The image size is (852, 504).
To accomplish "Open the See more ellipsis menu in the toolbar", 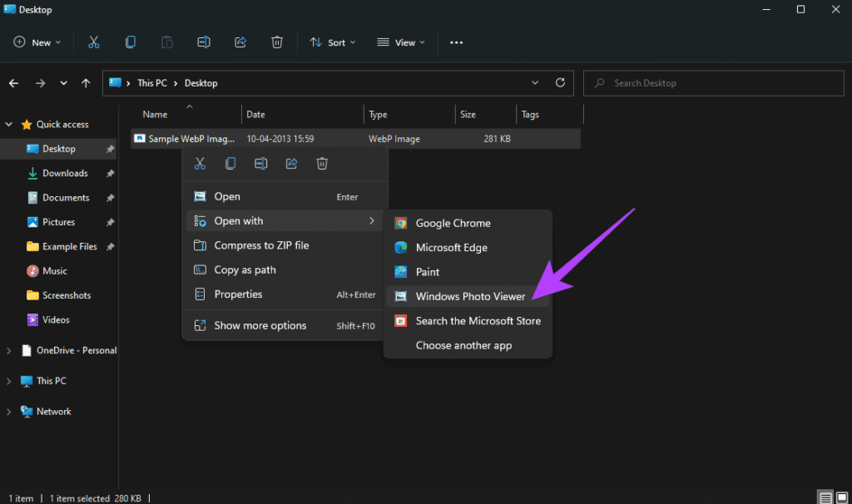I will [x=457, y=42].
